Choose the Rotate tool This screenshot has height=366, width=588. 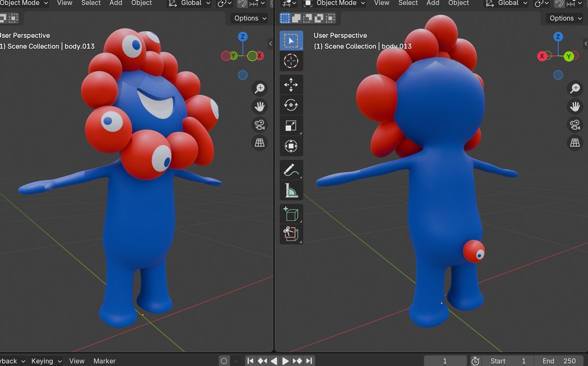pyautogui.click(x=291, y=105)
